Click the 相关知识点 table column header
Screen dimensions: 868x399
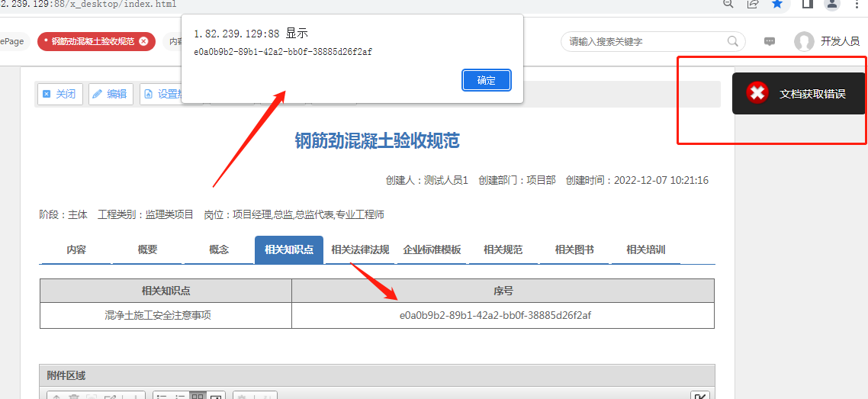pos(166,291)
